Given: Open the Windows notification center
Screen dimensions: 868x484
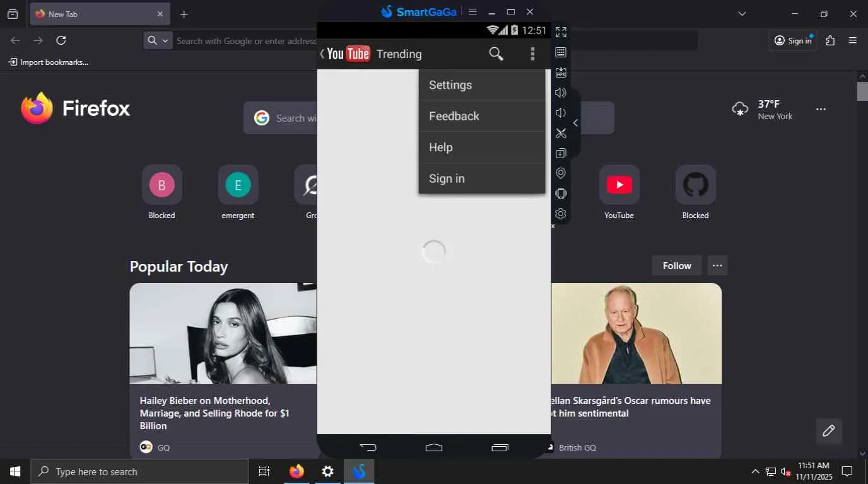Looking at the screenshot, I should (x=847, y=471).
